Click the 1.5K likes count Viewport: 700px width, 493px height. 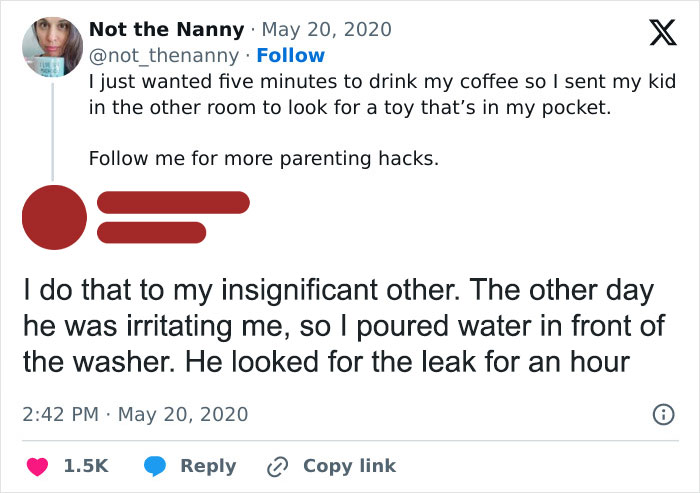click(x=87, y=466)
